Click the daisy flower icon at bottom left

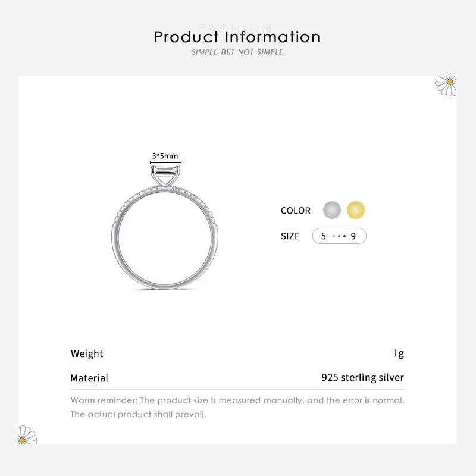27,435
